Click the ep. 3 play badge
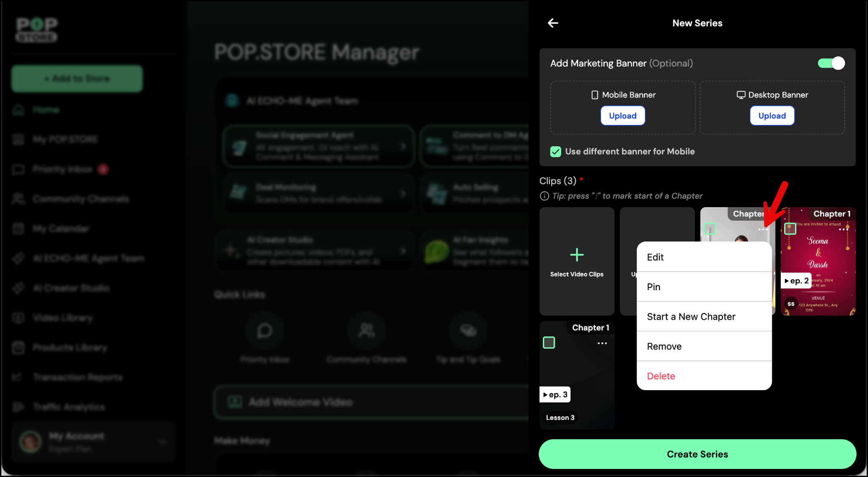The height and width of the screenshot is (477, 868). tap(555, 394)
